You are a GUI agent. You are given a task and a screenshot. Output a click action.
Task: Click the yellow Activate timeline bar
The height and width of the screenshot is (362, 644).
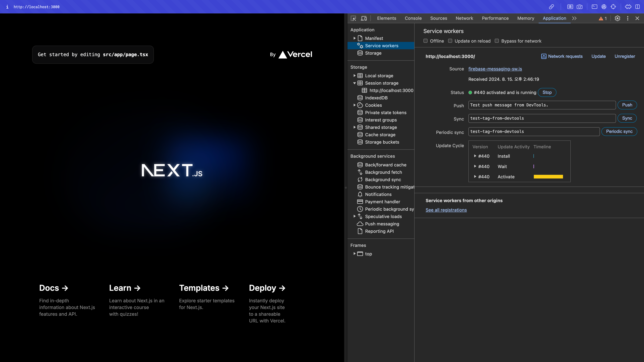point(548,177)
